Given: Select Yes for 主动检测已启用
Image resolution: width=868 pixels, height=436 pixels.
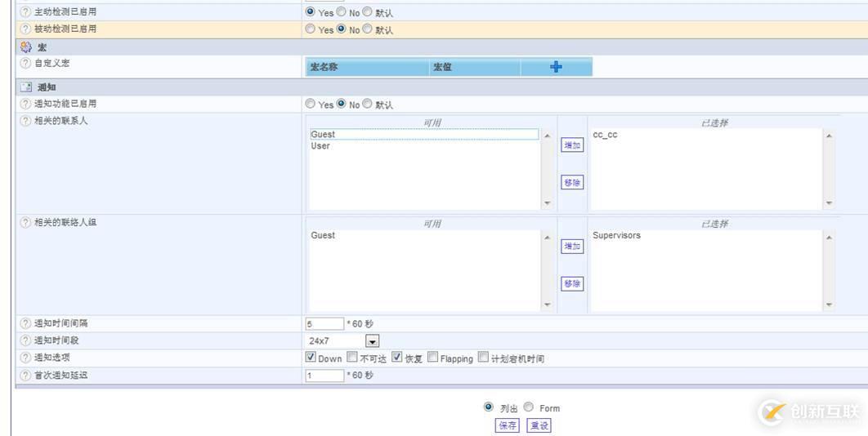Looking at the screenshot, I should (311, 11).
